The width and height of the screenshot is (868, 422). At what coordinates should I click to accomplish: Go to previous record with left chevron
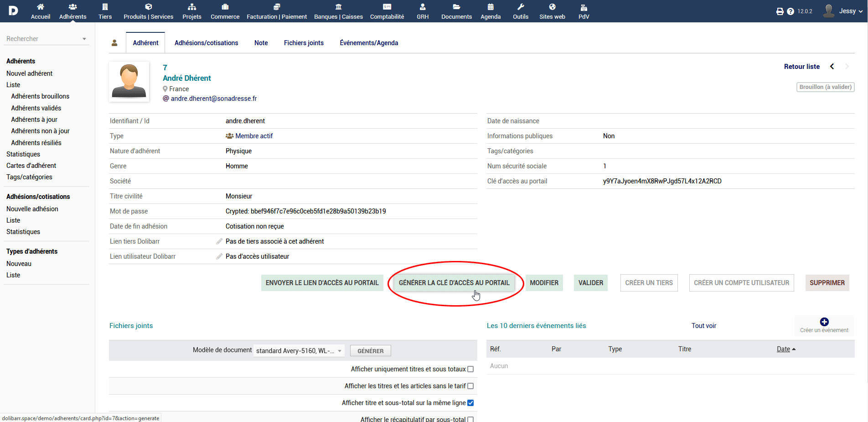pos(832,67)
